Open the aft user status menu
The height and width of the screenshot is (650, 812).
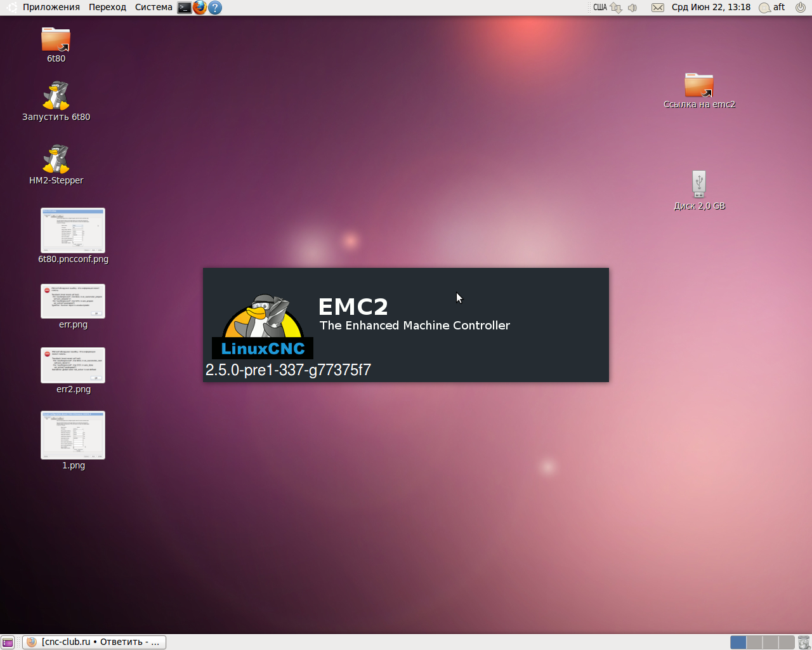773,7
